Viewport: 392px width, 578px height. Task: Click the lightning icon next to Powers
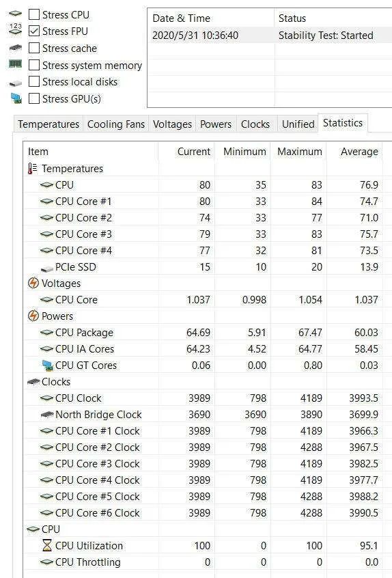click(x=33, y=316)
